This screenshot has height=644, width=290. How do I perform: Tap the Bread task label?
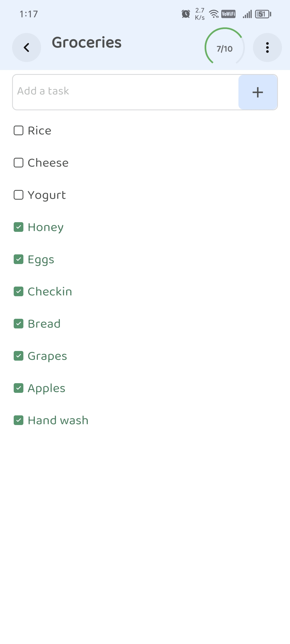[44, 324]
